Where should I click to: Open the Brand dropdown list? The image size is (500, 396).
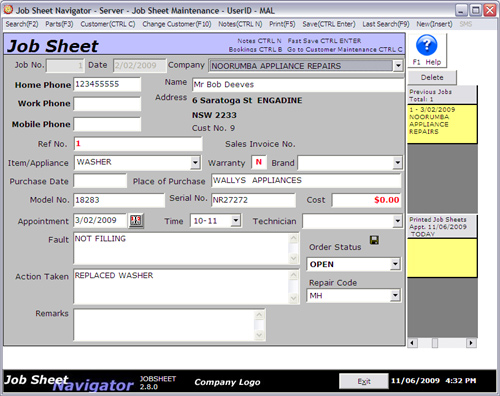pos(397,163)
